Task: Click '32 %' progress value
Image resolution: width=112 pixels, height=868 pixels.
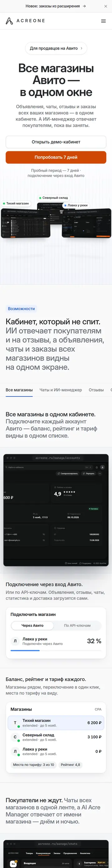Action: coord(94,641)
